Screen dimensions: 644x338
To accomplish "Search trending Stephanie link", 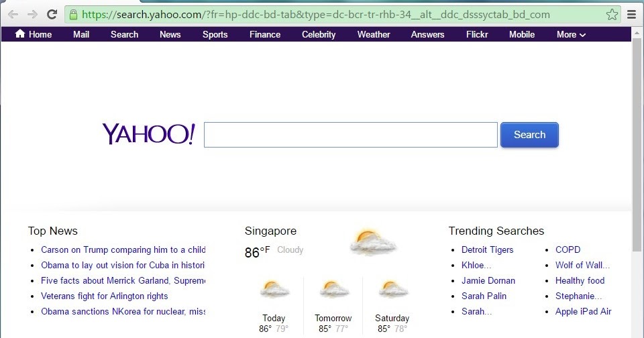I will coord(579,296).
